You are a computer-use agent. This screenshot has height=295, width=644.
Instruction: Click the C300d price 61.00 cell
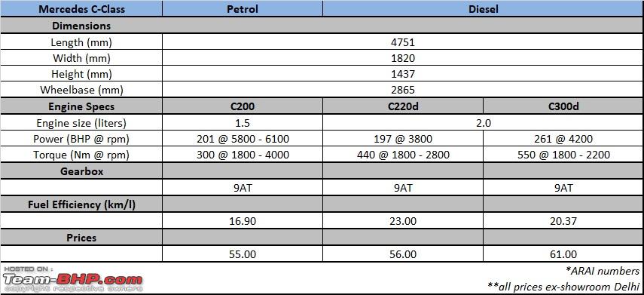tap(563, 254)
